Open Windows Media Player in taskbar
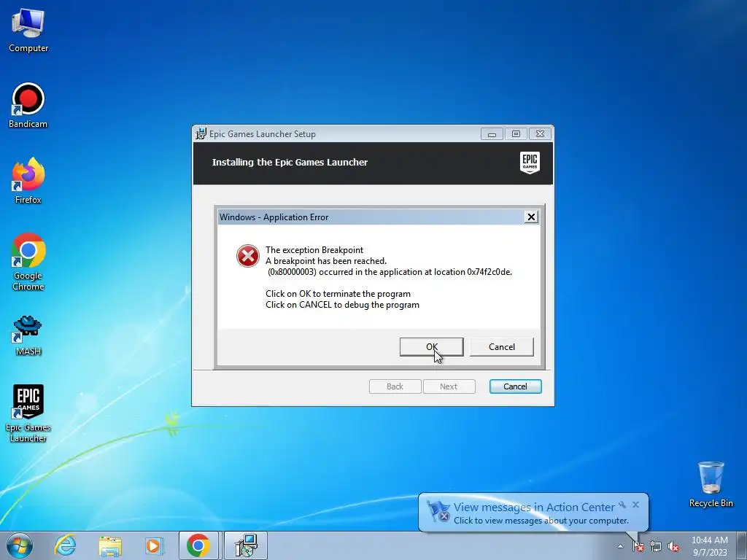 pyautogui.click(x=154, y=545)
